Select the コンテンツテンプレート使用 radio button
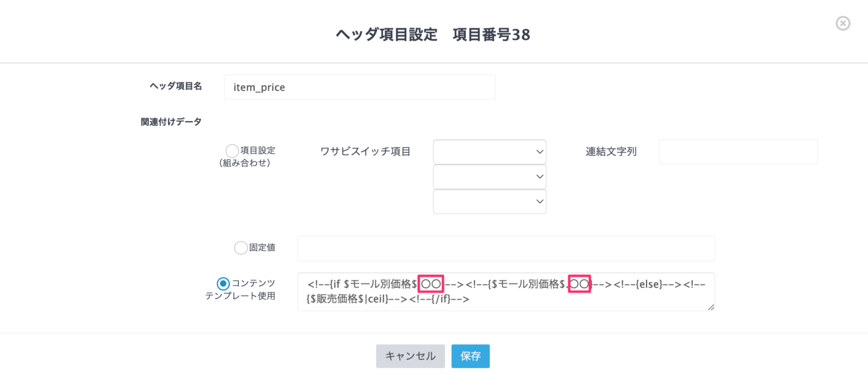 click(x=223, y=284)
